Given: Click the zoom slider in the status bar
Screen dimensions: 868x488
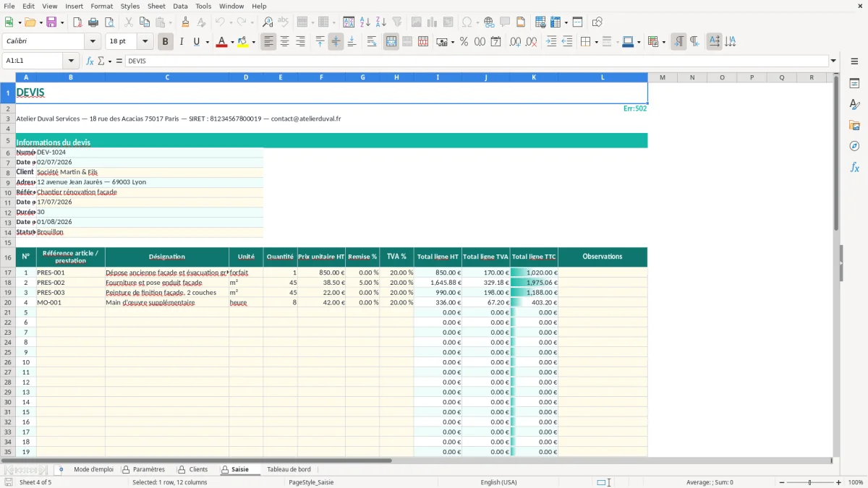Looking at the screenshot, I should click(809, 482).
